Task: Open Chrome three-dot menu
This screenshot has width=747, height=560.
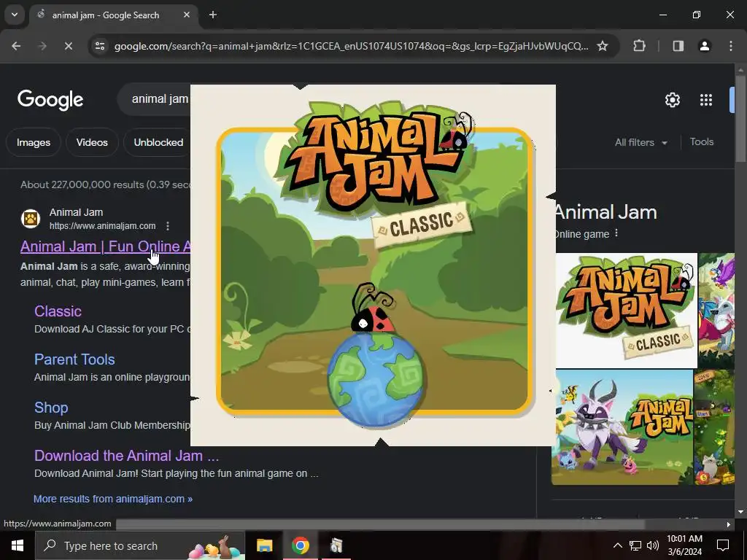Action: coord(730,46)
